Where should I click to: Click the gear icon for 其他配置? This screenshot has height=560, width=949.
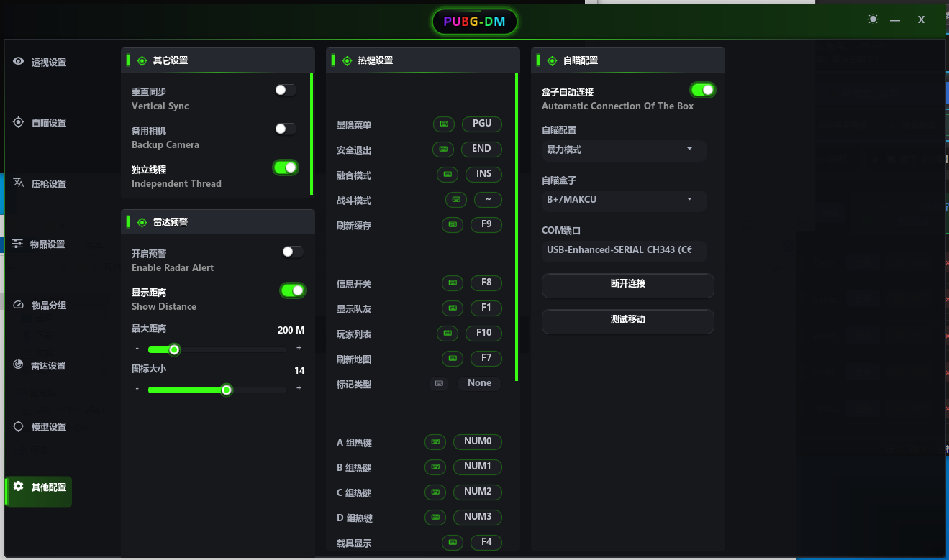click(x=19, y=487)
